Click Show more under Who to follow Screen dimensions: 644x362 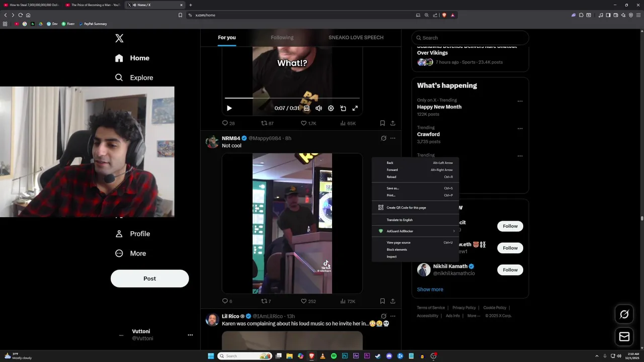click(430, 290)
